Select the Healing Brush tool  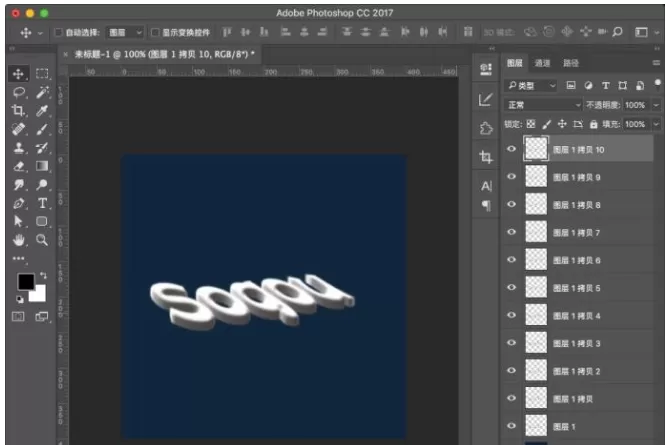(18, 129)
